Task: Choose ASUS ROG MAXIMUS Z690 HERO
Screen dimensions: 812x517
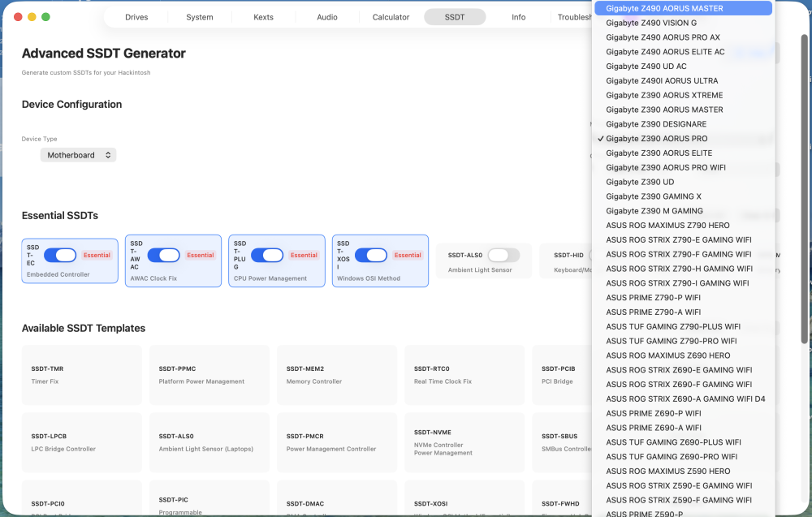Action: [683, 355]
